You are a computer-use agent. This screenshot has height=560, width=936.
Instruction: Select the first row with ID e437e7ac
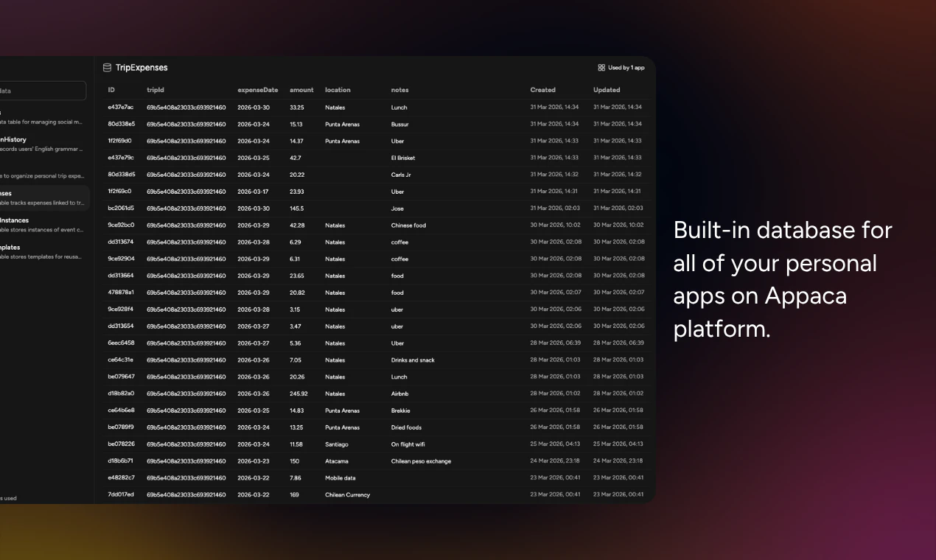(369, 107)
